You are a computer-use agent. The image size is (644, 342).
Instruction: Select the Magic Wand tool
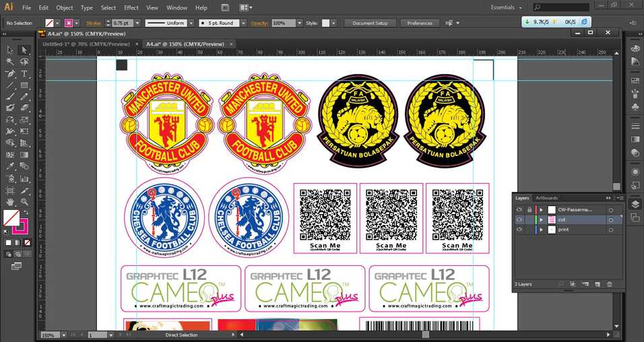point(10,62)
